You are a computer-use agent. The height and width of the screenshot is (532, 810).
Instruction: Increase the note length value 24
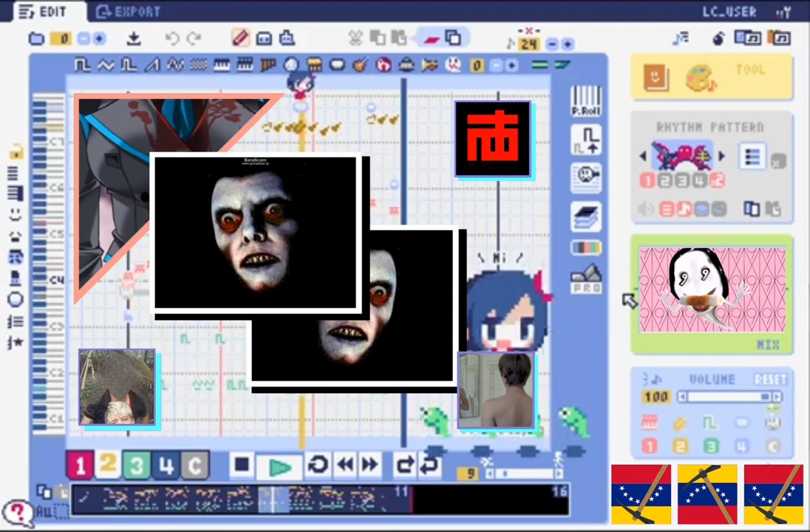[567, 44]
